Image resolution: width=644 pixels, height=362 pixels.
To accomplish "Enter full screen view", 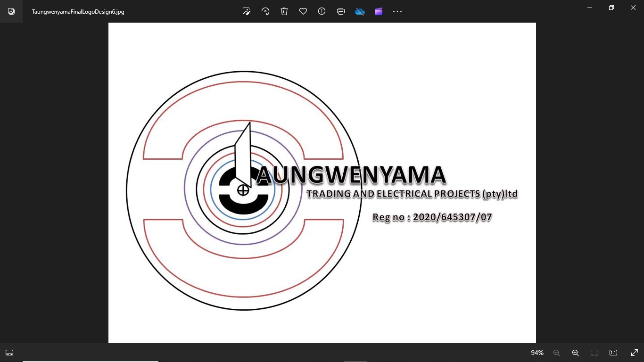I will point(635,353).
